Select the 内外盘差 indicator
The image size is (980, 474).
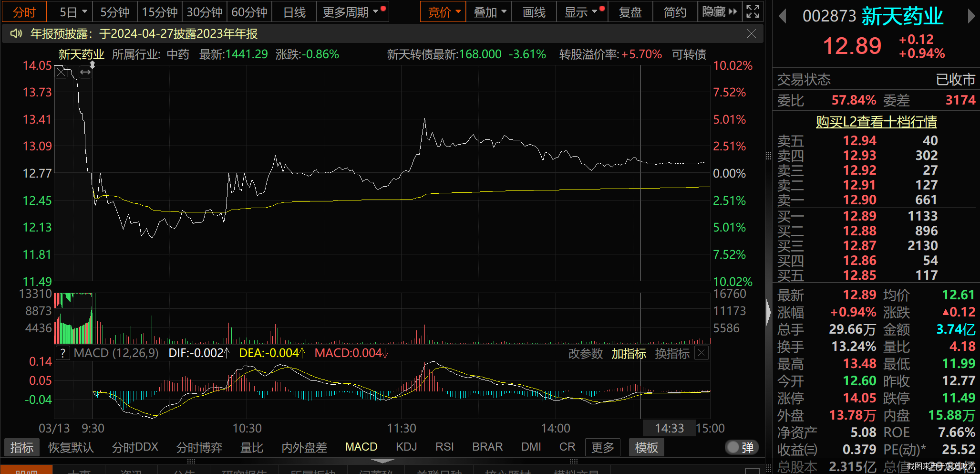304,447
